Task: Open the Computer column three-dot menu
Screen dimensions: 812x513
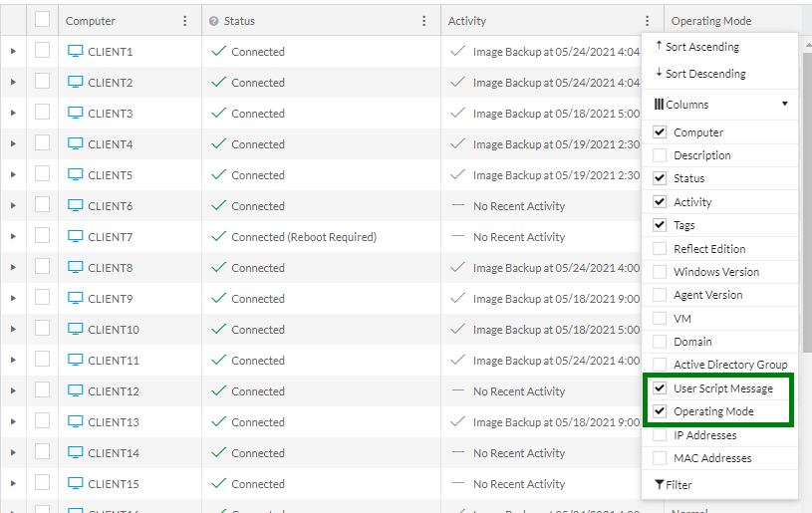Action: [184, 21]
